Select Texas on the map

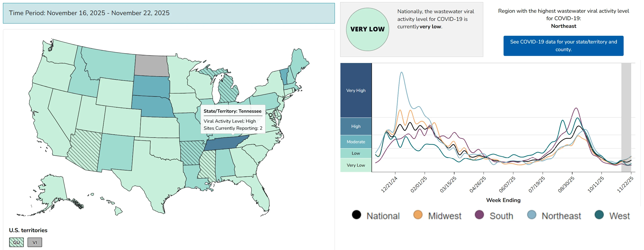click(x=155, y=175)
